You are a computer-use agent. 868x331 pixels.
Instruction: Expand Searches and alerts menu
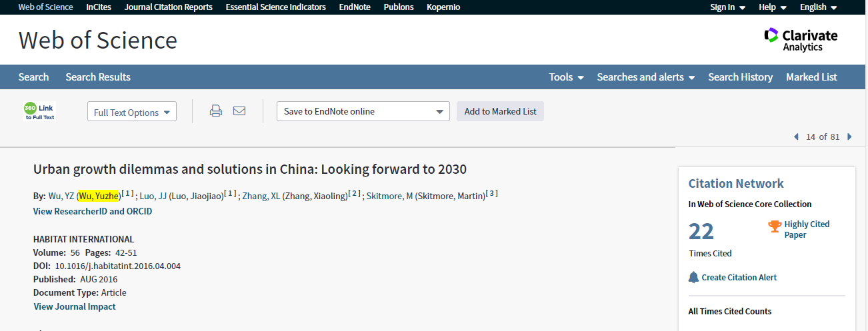coord(646,77)
